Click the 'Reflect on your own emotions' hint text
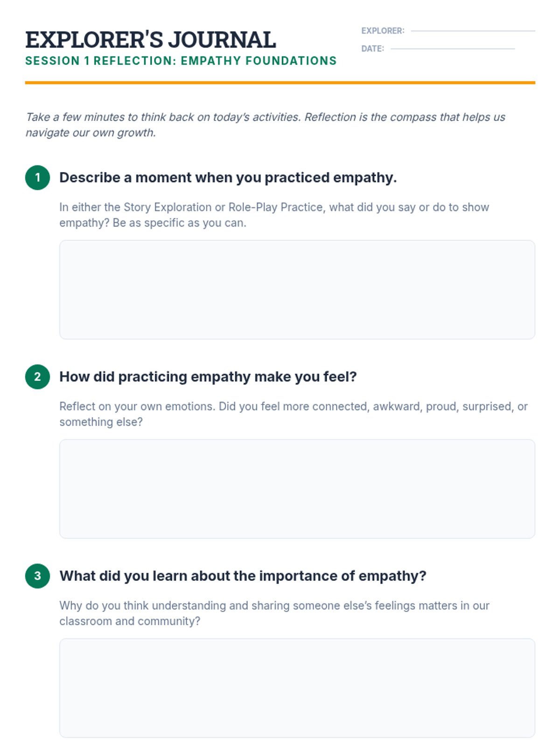This screenshot has height=747, width=560. 293,414
